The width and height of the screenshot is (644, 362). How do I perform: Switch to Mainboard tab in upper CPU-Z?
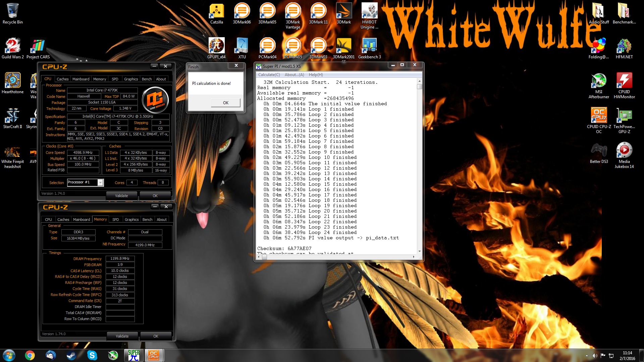[81, 79]
